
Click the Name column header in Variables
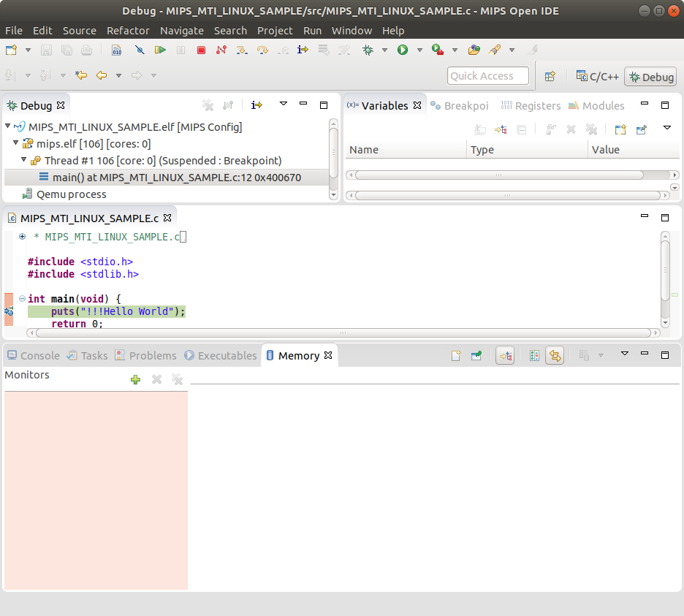click(406, 150)
